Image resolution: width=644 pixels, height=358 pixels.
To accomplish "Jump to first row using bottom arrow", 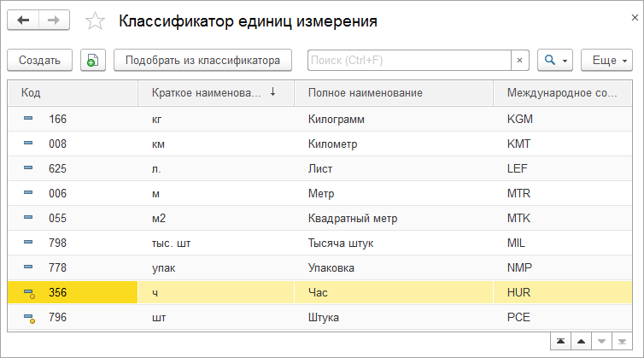I will (x=560, y=341).
